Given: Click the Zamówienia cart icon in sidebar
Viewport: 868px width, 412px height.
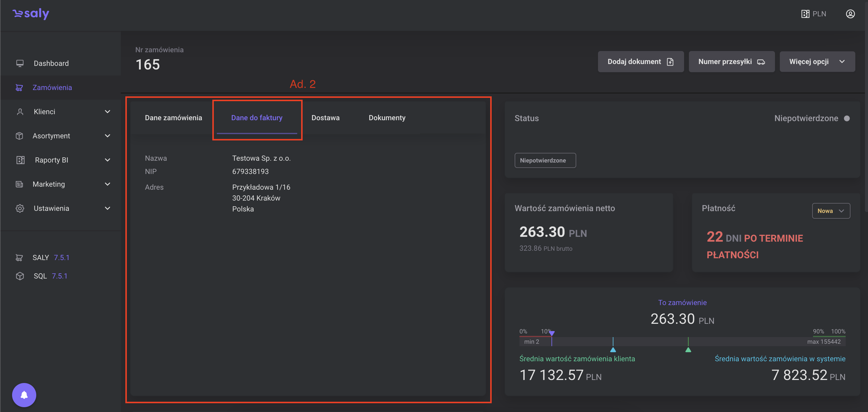Looking at the screenshot, I should click(x=19, y=88).
